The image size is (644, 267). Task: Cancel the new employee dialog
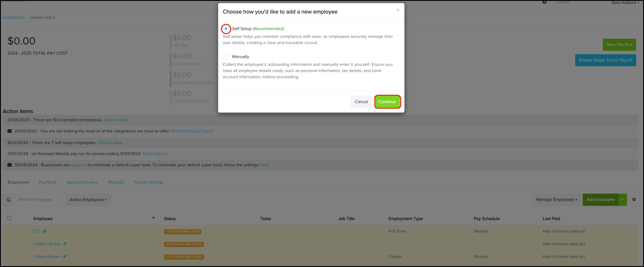tap(361, 102)
